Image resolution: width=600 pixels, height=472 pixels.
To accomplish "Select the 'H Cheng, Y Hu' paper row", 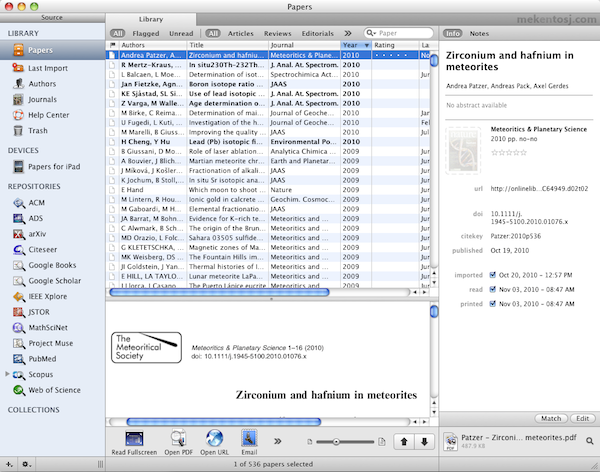I will click(267, 142).
